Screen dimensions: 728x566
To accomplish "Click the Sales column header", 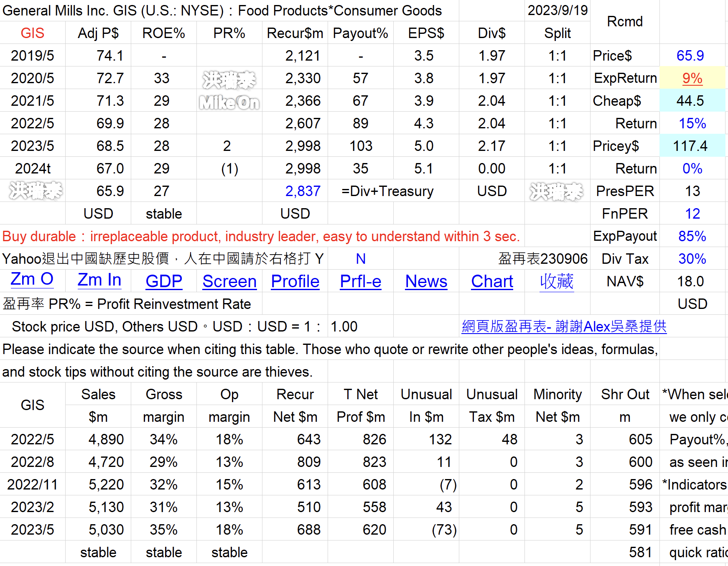I will click(x=98, y=394).
